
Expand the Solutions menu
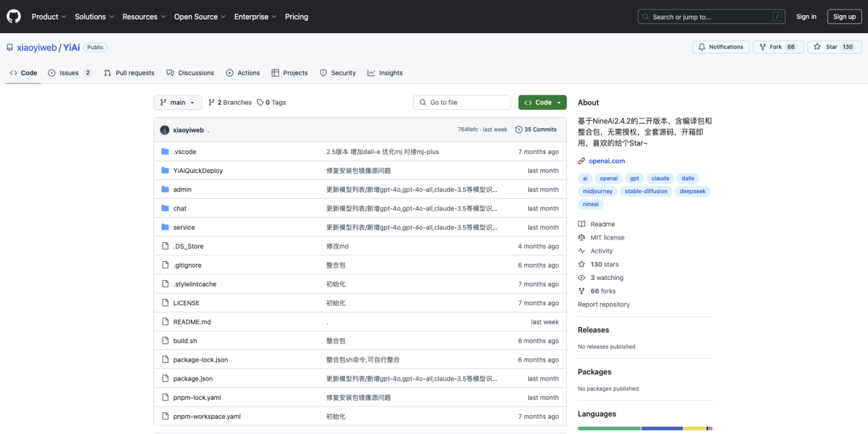tap(94, 17)
